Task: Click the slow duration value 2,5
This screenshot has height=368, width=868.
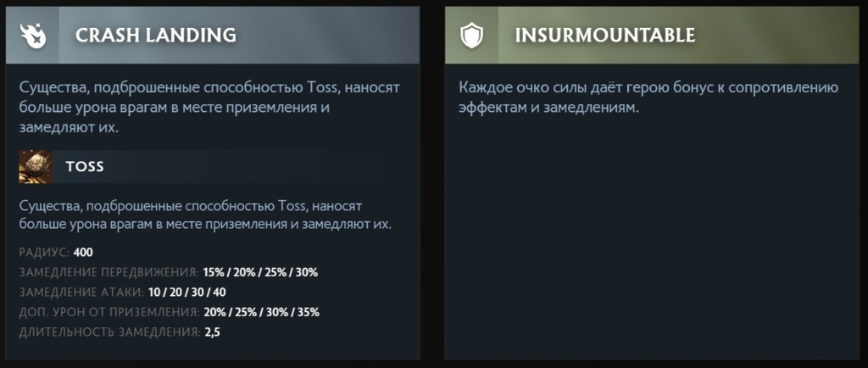Action: (x=213, y=331)
